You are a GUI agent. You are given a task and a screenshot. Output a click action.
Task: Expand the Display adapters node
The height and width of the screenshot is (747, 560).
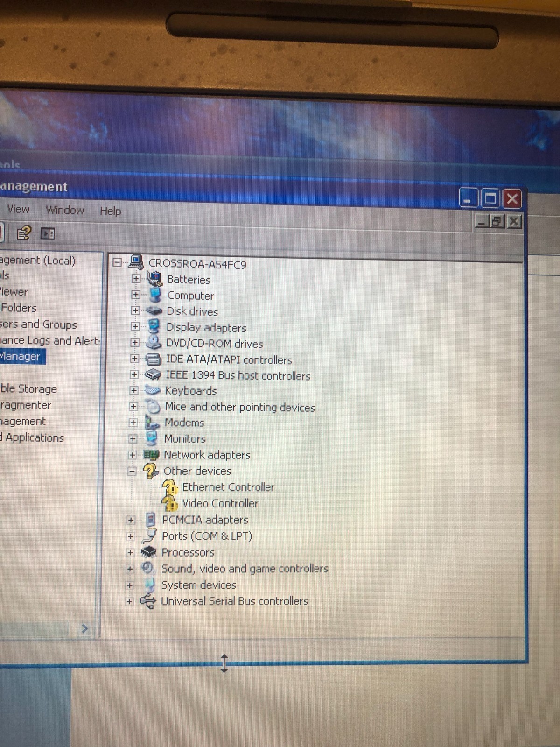[135, 326]
